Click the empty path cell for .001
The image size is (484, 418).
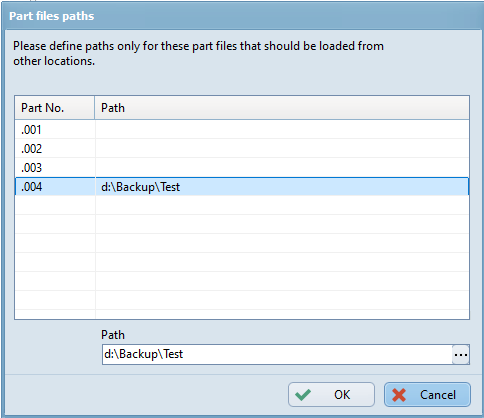pyautogui.click(x=282, y=130)
